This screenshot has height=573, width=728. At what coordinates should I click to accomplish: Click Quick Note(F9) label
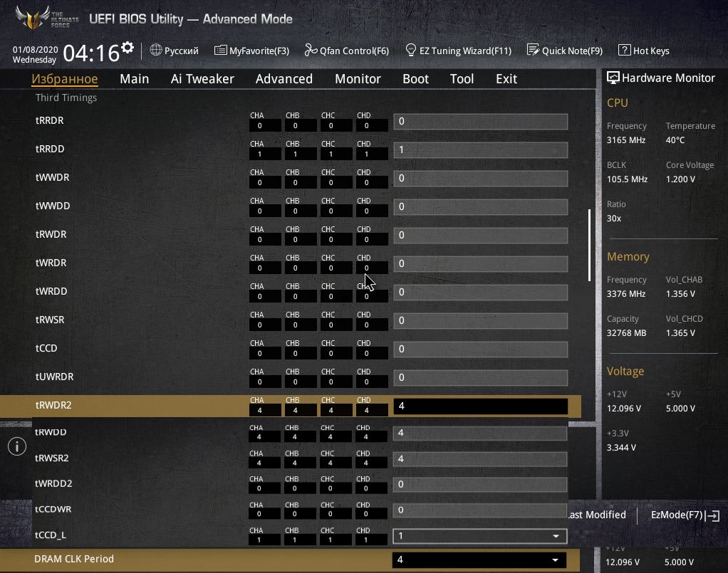[573, 51]
